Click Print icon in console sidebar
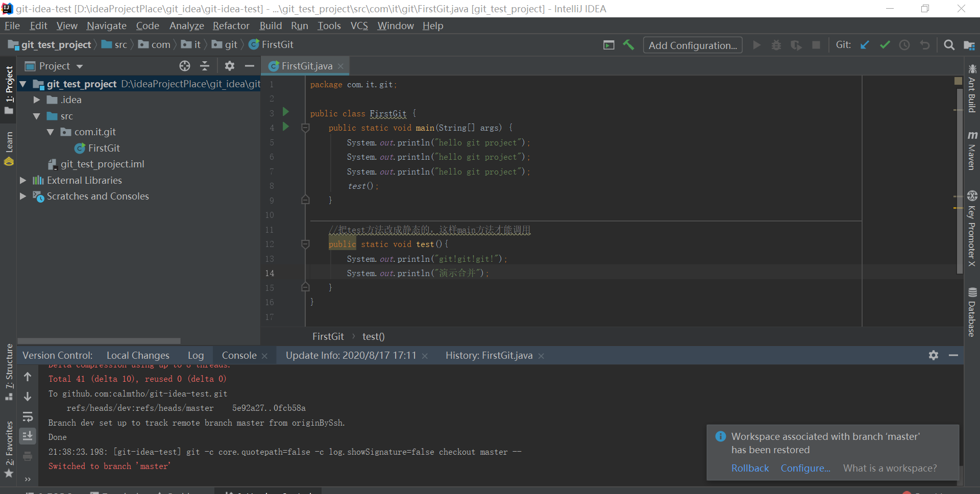This screenshot has width=980, height=494. (28, 456)
